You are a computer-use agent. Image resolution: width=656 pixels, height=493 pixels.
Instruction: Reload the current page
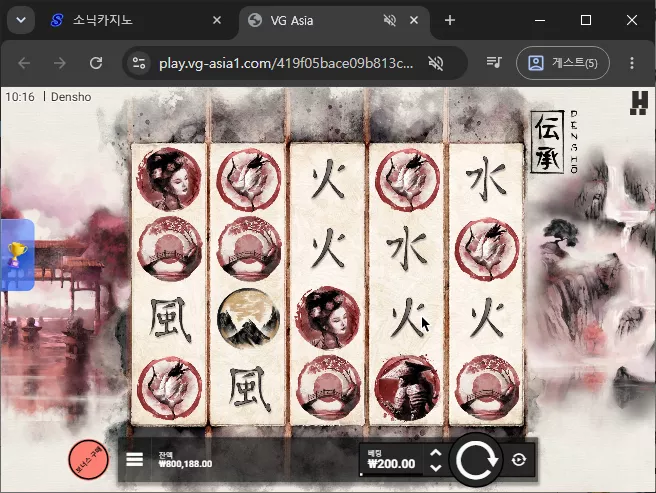pos(96,63)
